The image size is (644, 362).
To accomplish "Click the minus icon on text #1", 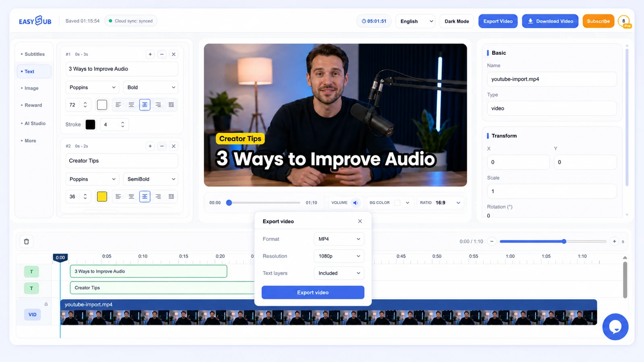I will [162, 54].
